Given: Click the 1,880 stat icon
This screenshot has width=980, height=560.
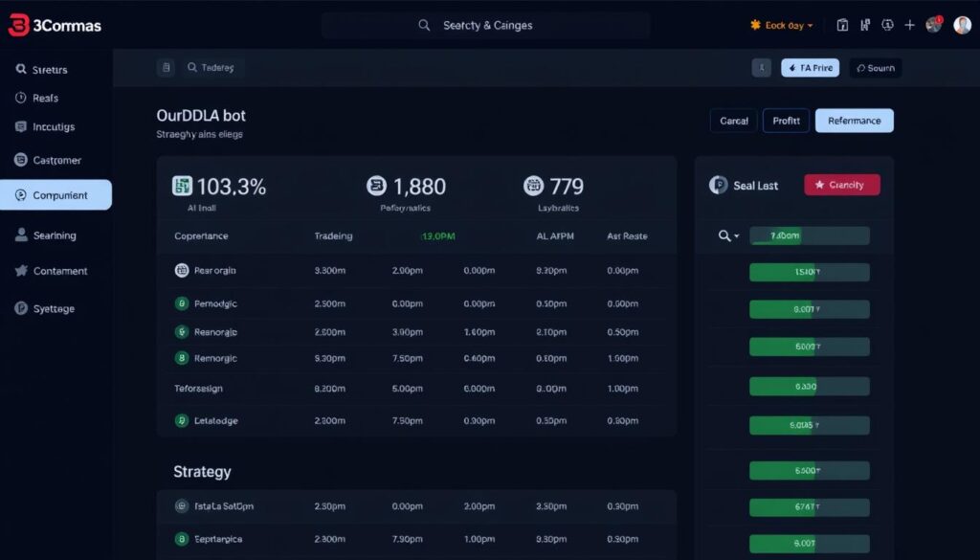Looking at the screenshot, I should click(376, 186).
